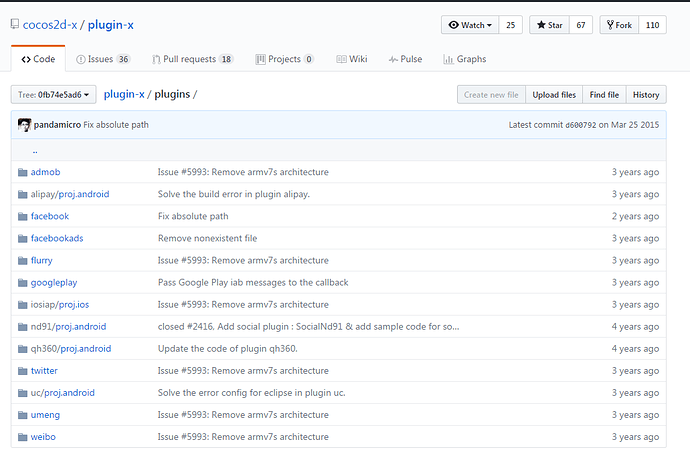
Task: Click the folder icon next to flurry
Action: tap(22, 260)
